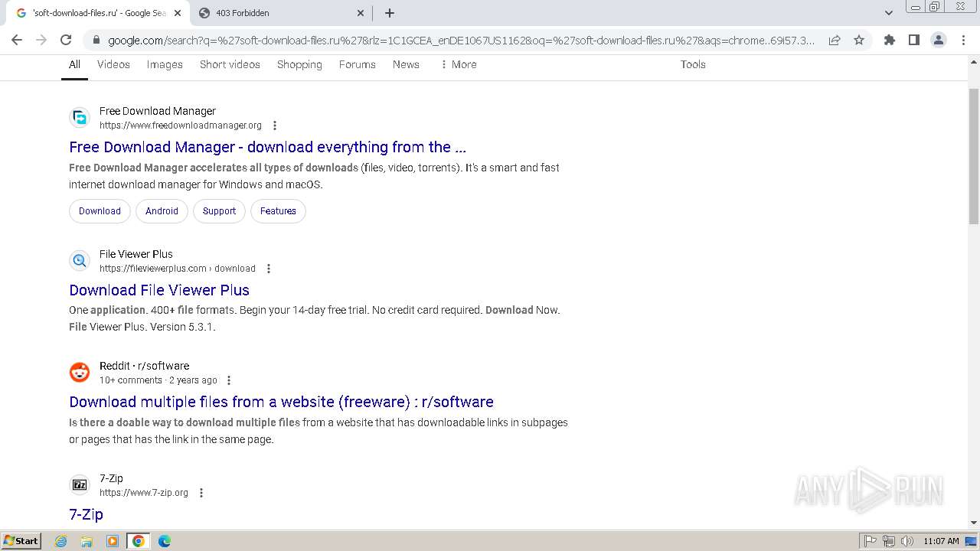The height and width of the screenshot is (551, 980).
Task: Switch to Images results
Action: coord(165,64)
